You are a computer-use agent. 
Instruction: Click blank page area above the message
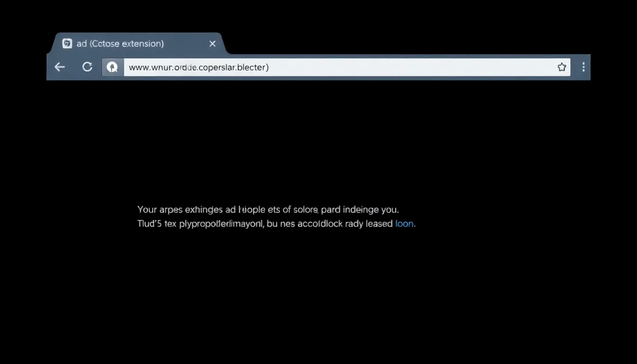[x=318, y=142]
